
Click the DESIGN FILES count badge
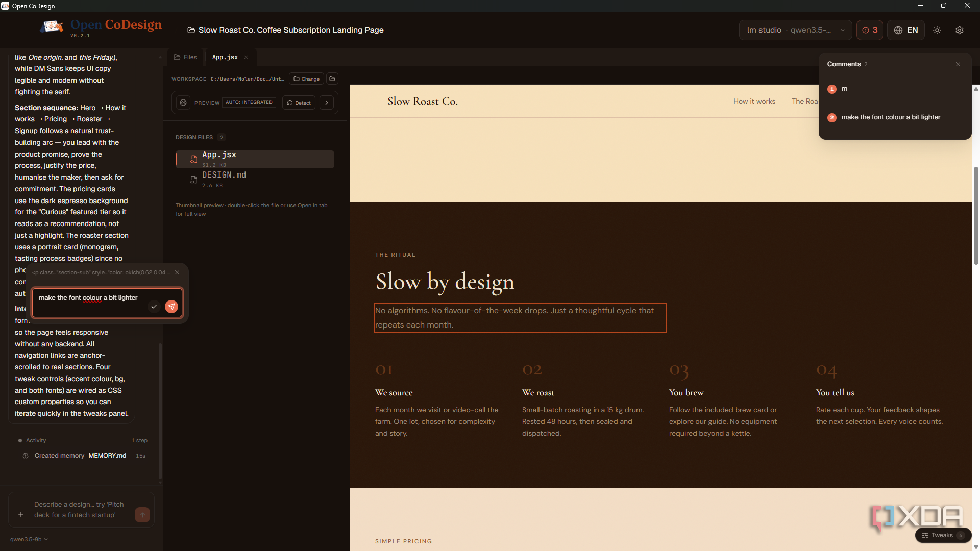tap(222, 137)
